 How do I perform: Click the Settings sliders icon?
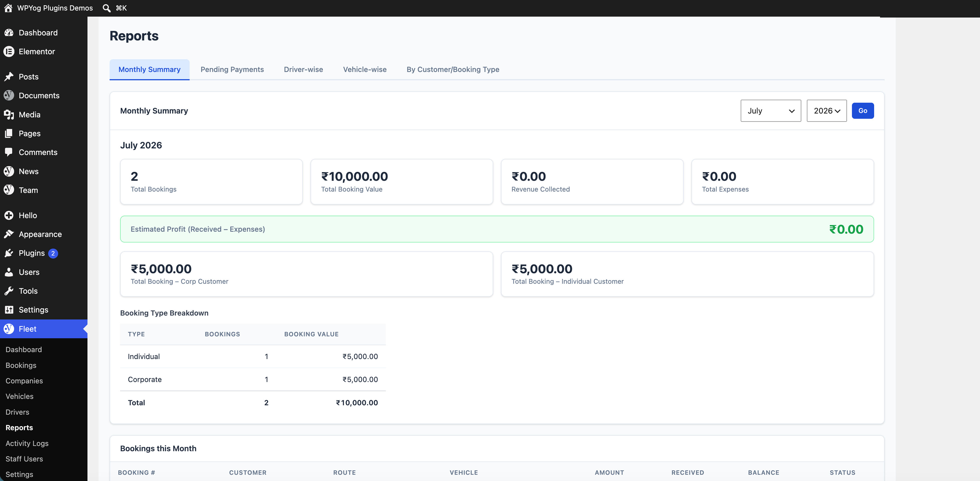pos(9,310)
